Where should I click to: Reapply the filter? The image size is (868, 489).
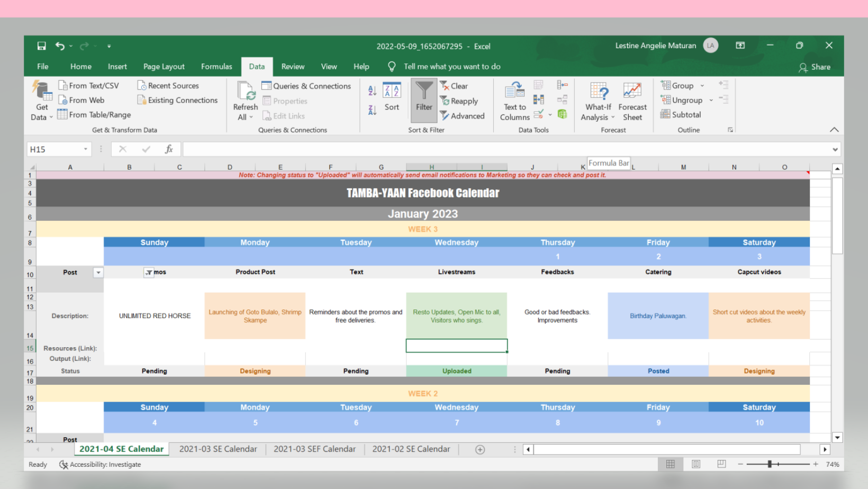459,101
